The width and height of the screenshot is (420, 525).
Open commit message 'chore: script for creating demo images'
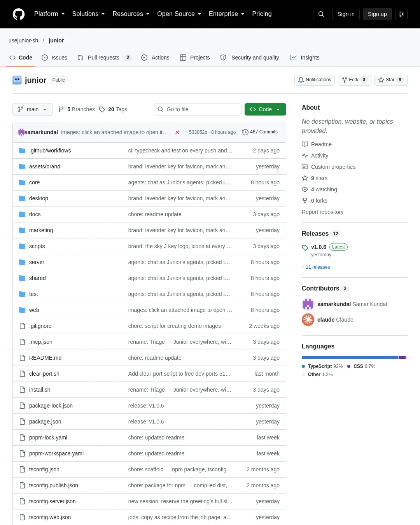(x=175, y=326)
